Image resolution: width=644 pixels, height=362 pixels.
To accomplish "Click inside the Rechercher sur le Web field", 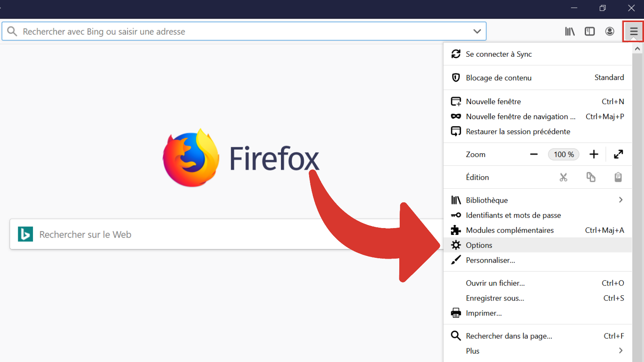I will tap(161, 234).
